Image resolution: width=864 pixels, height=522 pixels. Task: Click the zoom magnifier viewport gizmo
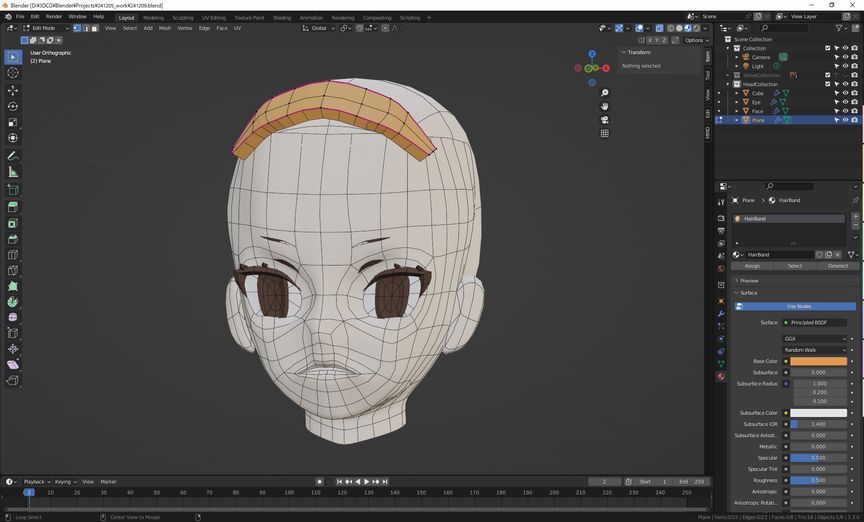pos(605,93)
